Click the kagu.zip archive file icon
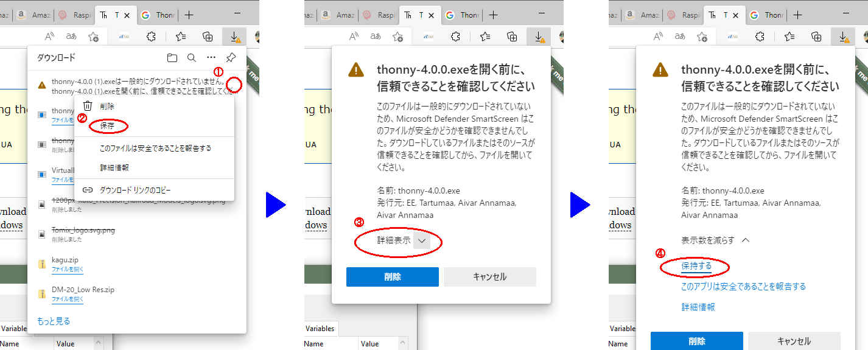868x350 pixels. 41,264
